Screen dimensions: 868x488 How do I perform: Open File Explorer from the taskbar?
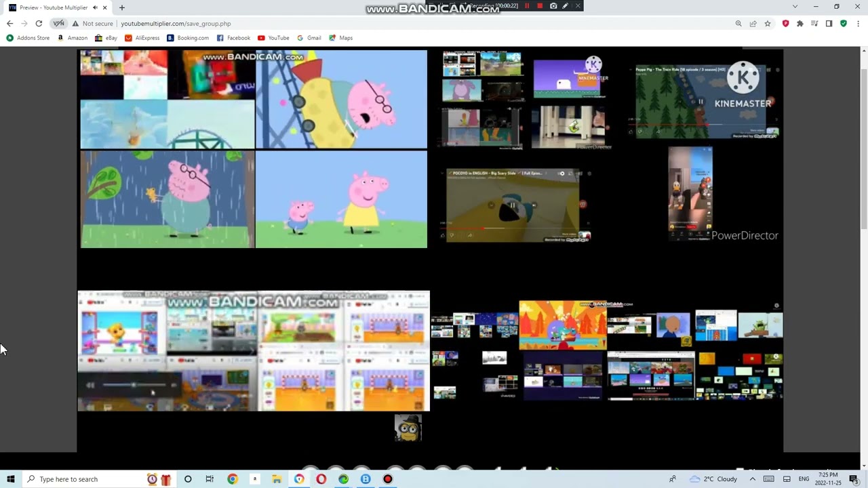[x=277, y=479]
